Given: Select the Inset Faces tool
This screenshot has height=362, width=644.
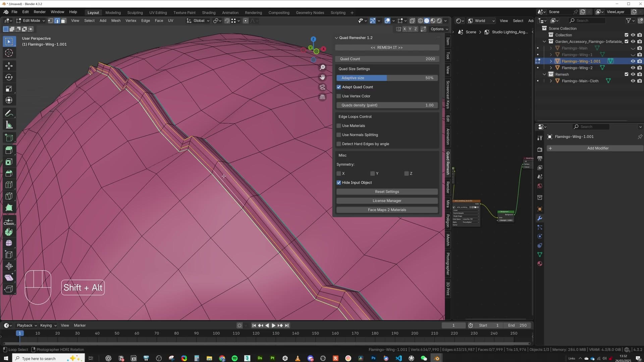Looking at the screenshot, I should [x=9, y=162].
